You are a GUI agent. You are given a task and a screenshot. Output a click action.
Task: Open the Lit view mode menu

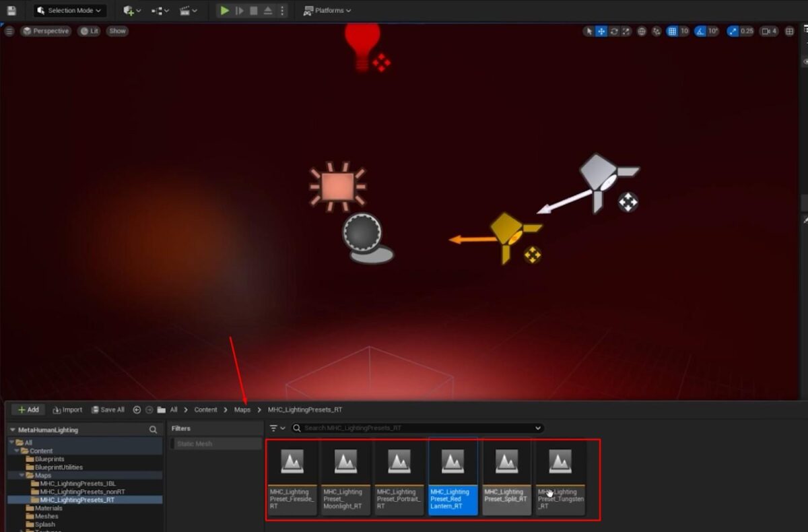[90, 30]
